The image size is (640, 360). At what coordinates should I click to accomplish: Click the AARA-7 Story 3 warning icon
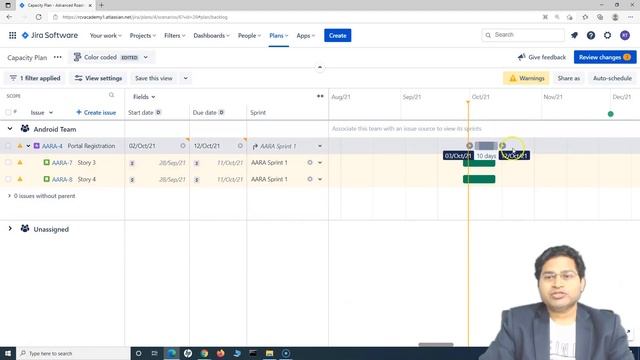pos(20,162)
